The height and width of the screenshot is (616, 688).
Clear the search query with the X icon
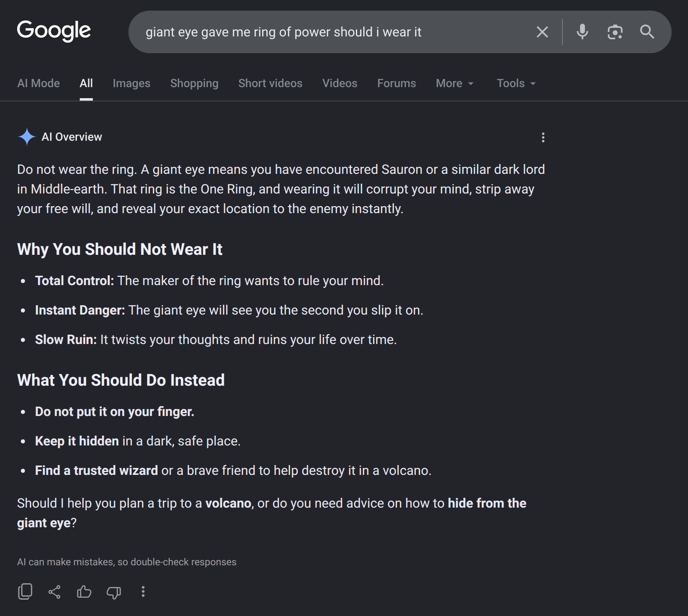542,32
